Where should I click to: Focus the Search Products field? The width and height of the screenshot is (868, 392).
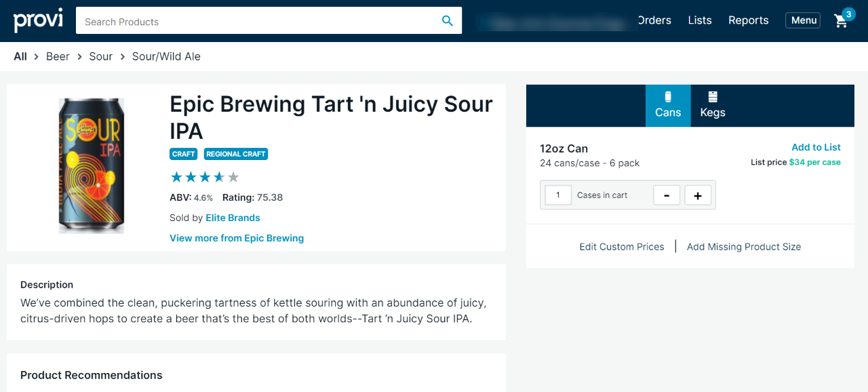pyautogui.click(x=258, y=21)
